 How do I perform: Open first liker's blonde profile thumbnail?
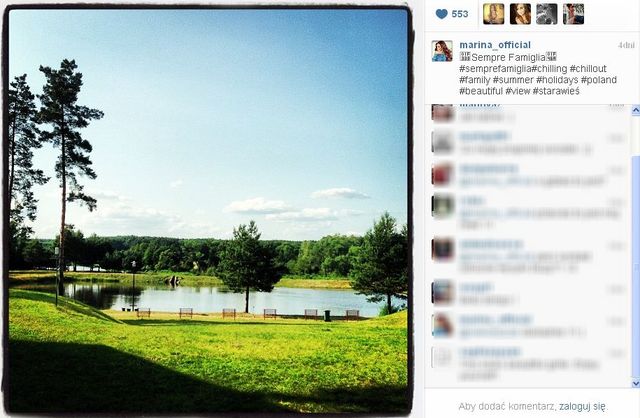click(x=493, y=14)
